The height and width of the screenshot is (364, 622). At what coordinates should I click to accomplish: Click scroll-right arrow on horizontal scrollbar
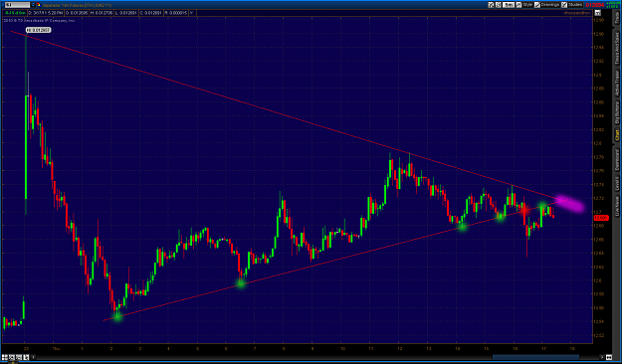[x=602, y=357]
